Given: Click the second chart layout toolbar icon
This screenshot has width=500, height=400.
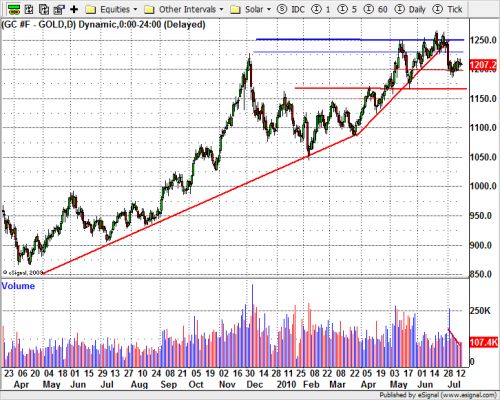Looking at the screenshot, I should 29,9.
